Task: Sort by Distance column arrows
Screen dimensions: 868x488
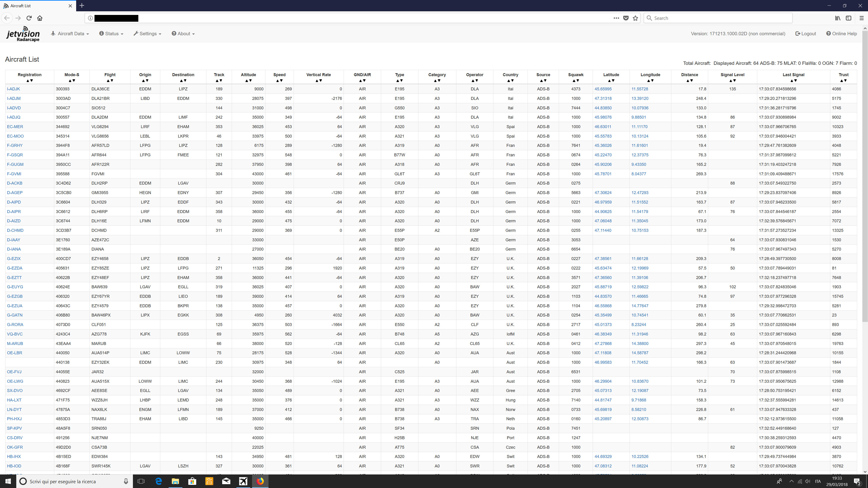Action: [689, 81]
